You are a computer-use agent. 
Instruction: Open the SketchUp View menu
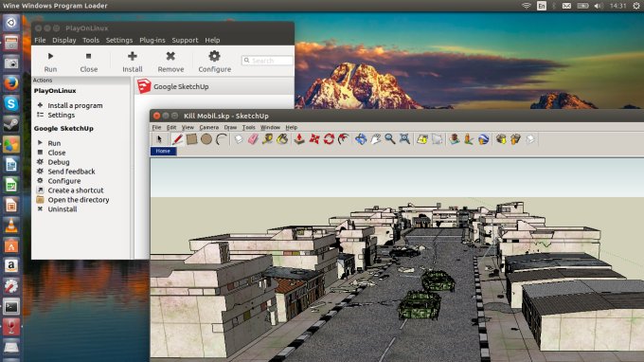click(x=188, y=127)
